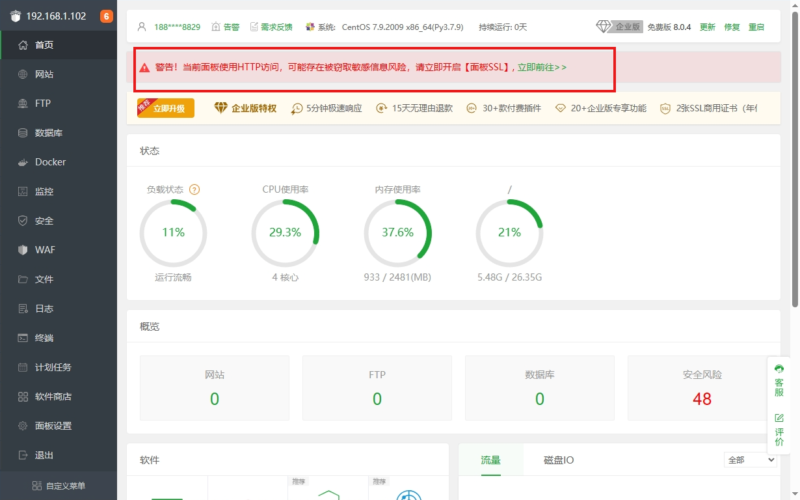Click the user avatar icon in header
This screenshot has width=800, height=500.
[142, 27]
